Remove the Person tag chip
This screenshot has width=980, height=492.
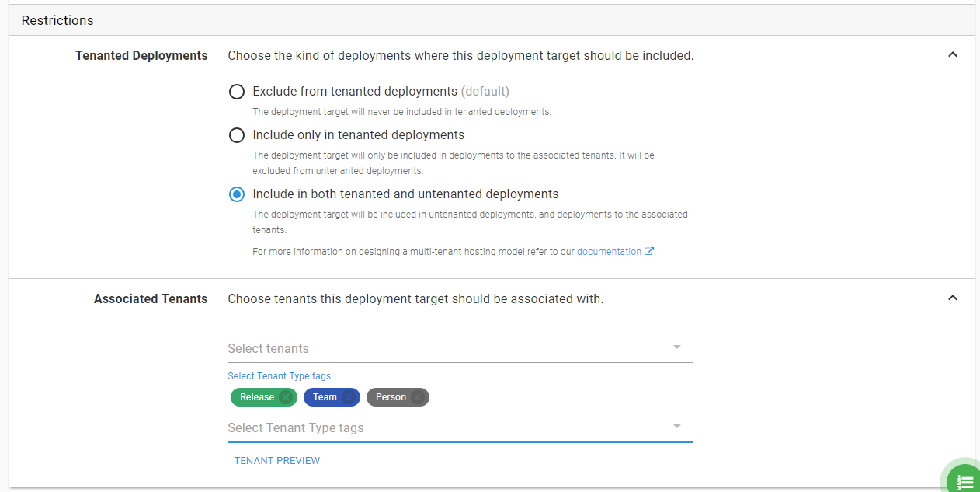[418, 397]
